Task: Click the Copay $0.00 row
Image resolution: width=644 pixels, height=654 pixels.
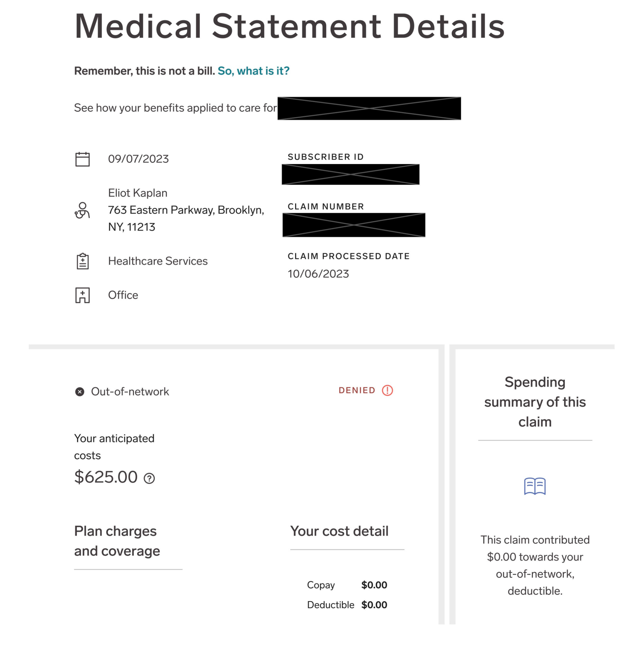Action: 347,585
